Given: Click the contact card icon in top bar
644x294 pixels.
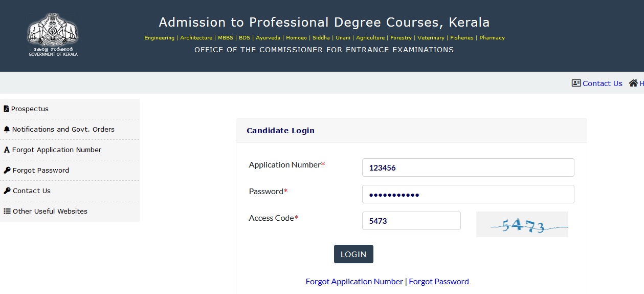Looking at the screenshot, I should 576,83.
